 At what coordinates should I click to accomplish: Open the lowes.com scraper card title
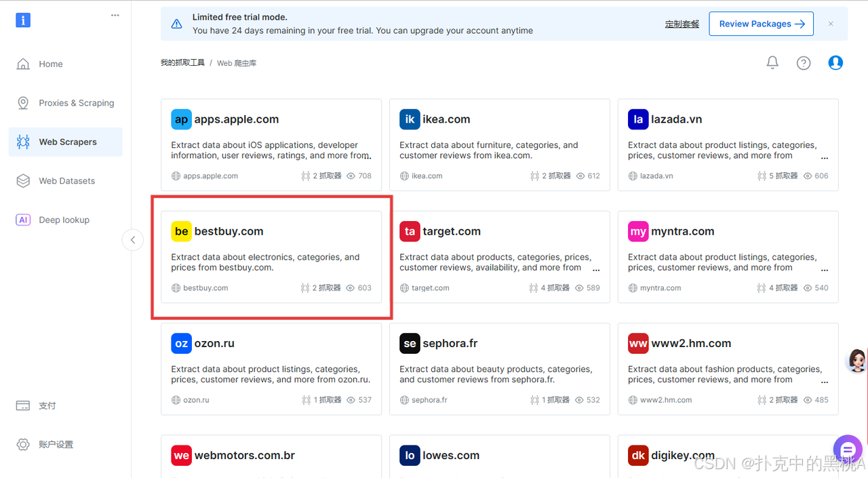[x=451, y=456]
